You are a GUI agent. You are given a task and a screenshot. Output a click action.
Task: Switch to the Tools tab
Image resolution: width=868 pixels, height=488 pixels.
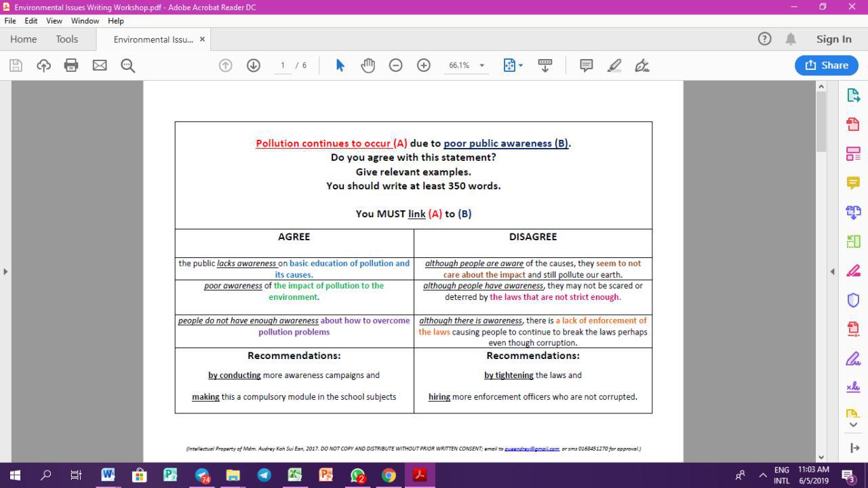[x=66, y=39]
